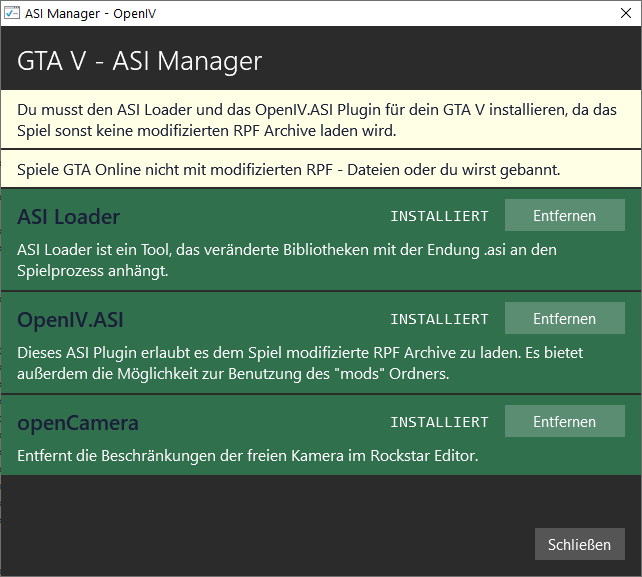Click the ASI Loader installation notice banner

320,119
